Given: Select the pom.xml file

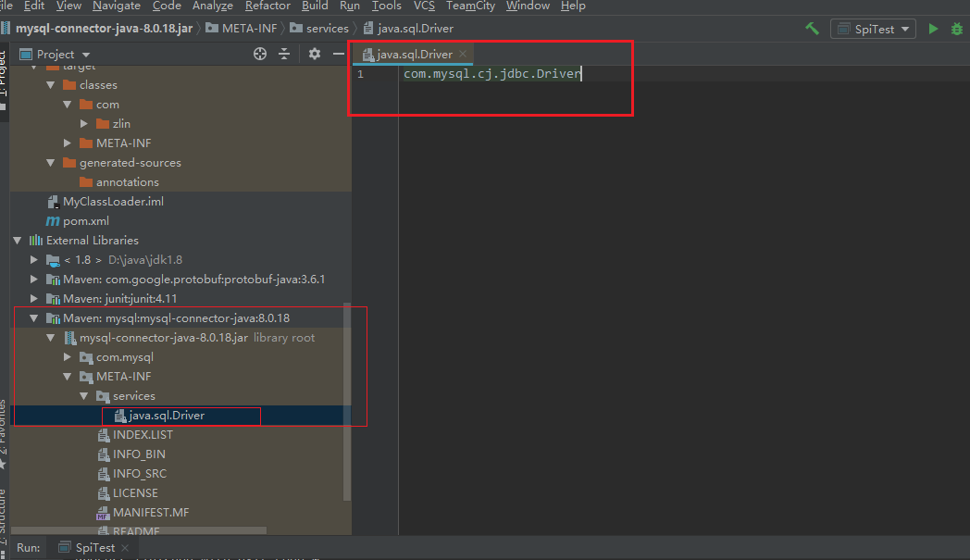Looking at the screenshot, I should [x=86, y=221].
